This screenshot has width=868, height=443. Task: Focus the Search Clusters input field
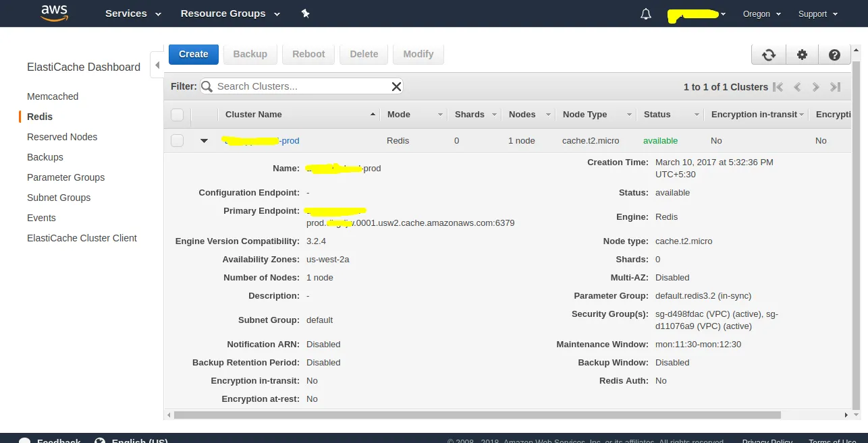click(x=301, y=86)
